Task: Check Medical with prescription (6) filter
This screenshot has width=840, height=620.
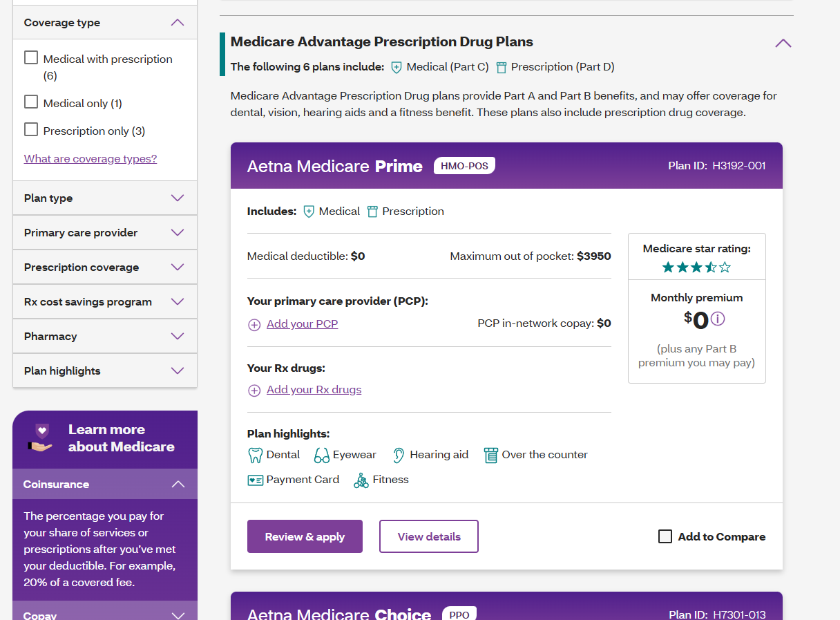Action: (31, 57)
